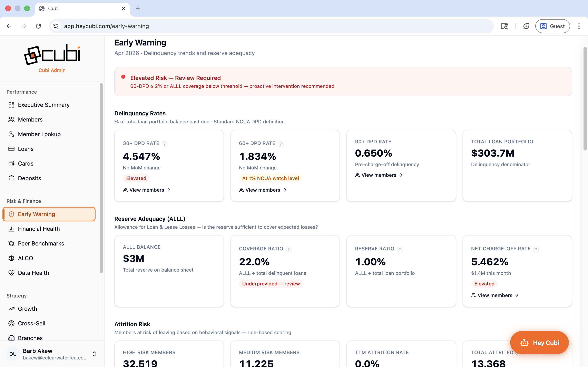588x367 pixels.
Task: Click the Data Health heart icon
Action: click(x=11, y=273)
